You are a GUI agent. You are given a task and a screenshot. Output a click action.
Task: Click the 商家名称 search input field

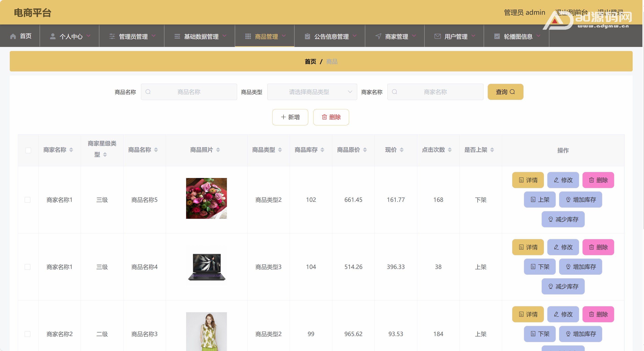pos(435,92)
